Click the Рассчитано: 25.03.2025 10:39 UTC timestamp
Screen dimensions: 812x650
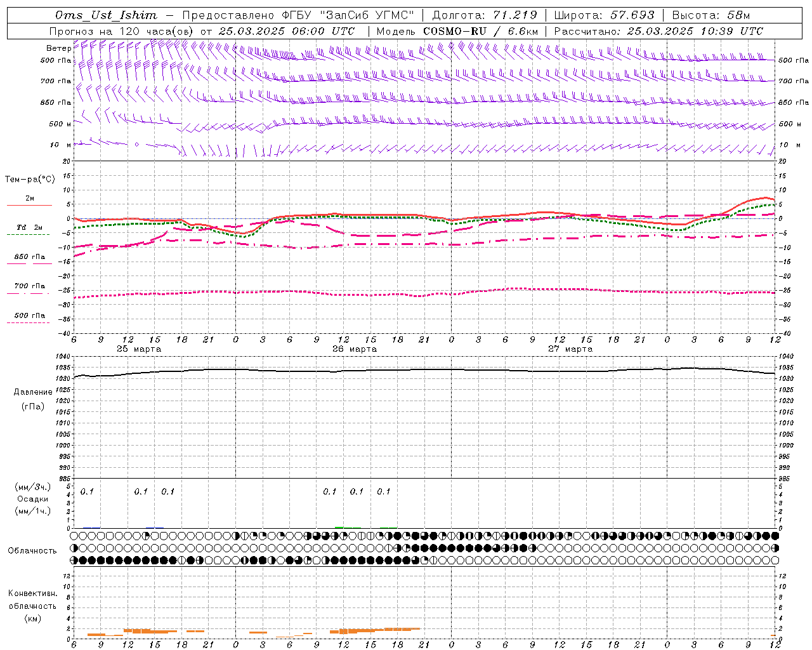tap(658, 31)
